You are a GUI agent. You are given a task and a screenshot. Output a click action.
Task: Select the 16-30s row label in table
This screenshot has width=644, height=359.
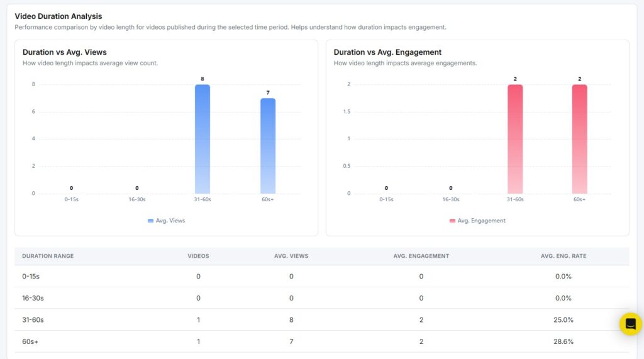(33, 298)
